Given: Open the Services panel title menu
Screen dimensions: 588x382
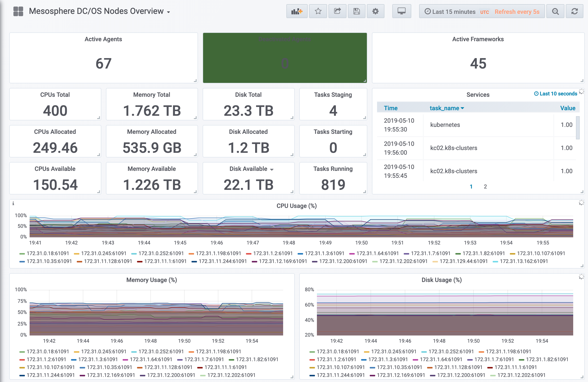Looking at the screenshot, I should pos(478,95).
